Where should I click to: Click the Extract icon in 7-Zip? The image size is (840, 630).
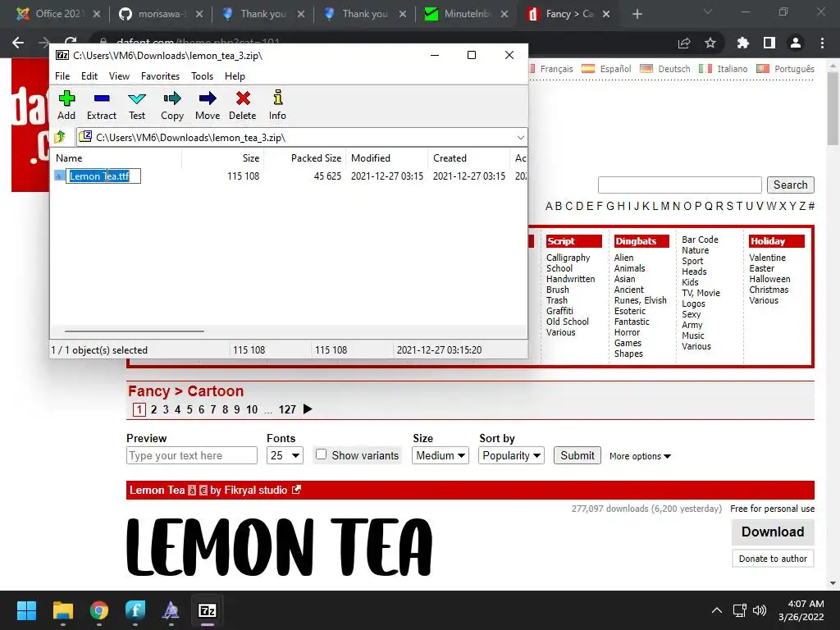click(x=101, y=98)
